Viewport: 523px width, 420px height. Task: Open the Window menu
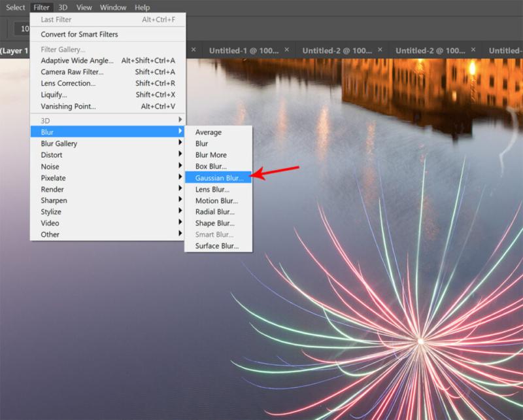point(113,7)
